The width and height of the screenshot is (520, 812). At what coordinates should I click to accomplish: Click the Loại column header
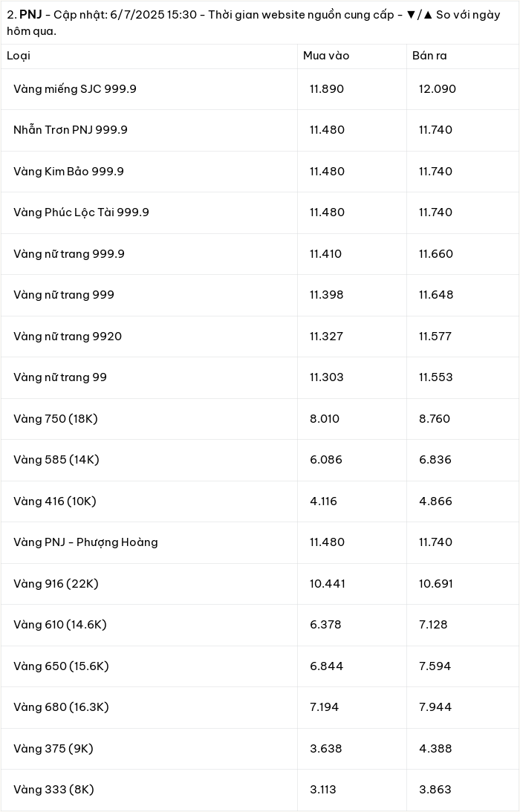[x=19, y=56]
